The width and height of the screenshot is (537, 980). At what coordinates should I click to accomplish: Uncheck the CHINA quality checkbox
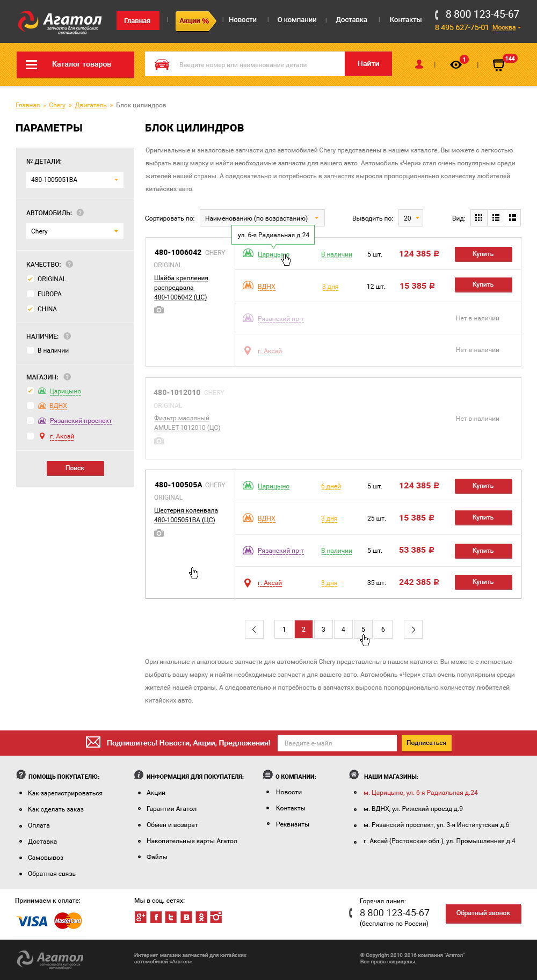coord(30,309)
